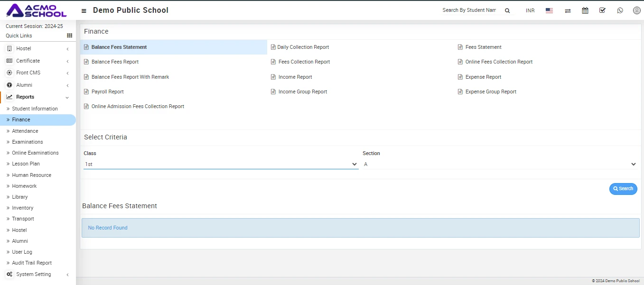Expand the Certificate sidebar menu
644x285 pixels.
coord(37,61)
